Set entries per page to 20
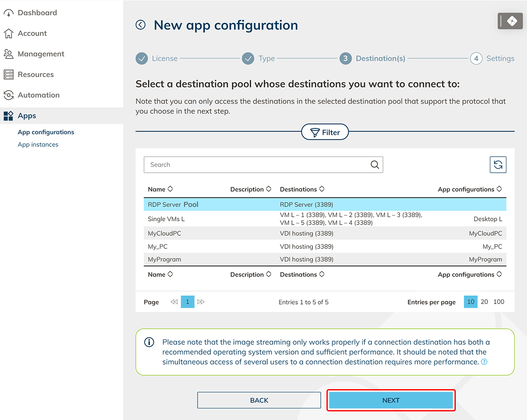This screenshot has height=420, width=527. (x=484, y=302)
